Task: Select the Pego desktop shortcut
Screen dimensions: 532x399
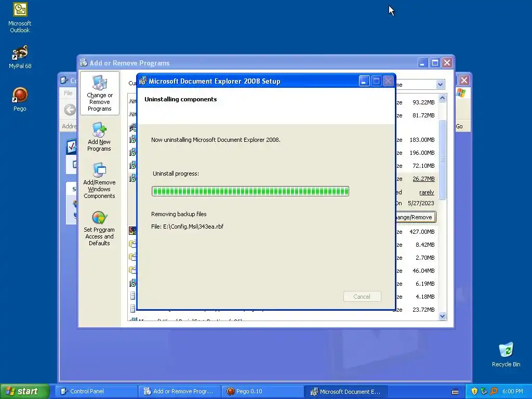Action: [x=20, y=99]
